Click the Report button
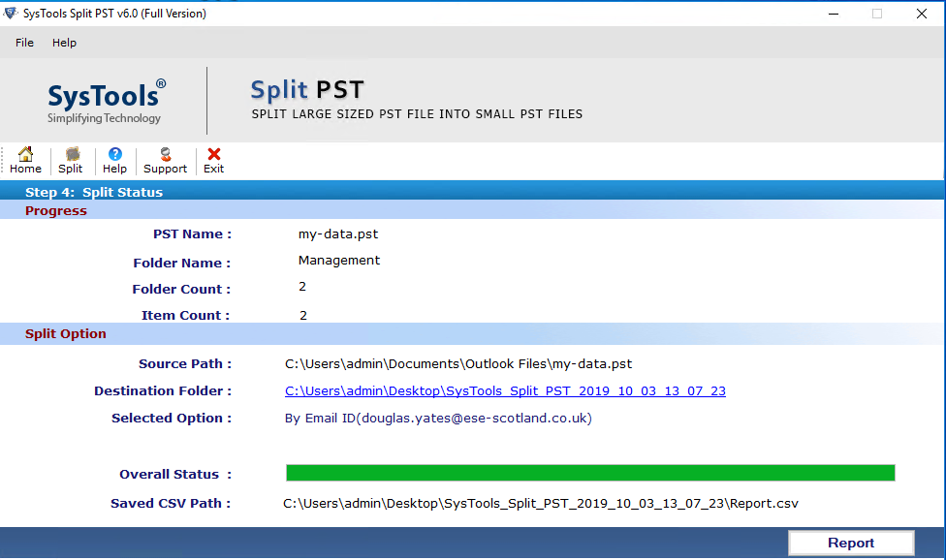 coord(851,543)
